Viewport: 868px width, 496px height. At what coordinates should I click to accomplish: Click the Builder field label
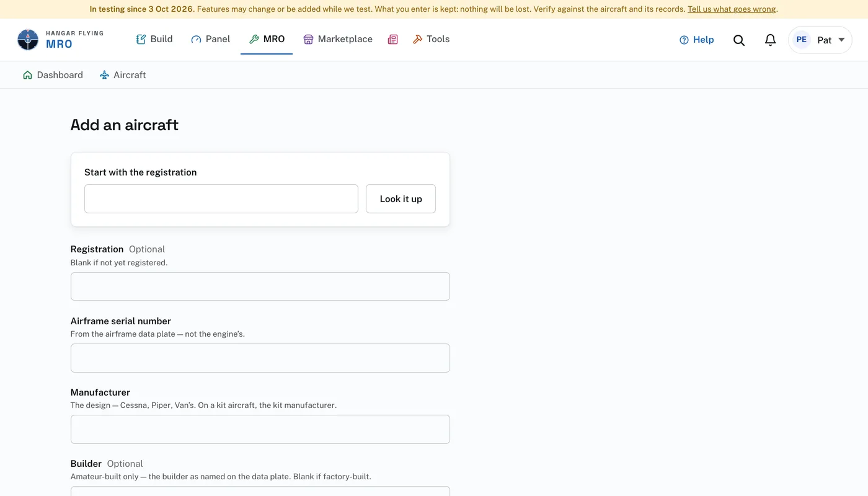coord(86,464)
